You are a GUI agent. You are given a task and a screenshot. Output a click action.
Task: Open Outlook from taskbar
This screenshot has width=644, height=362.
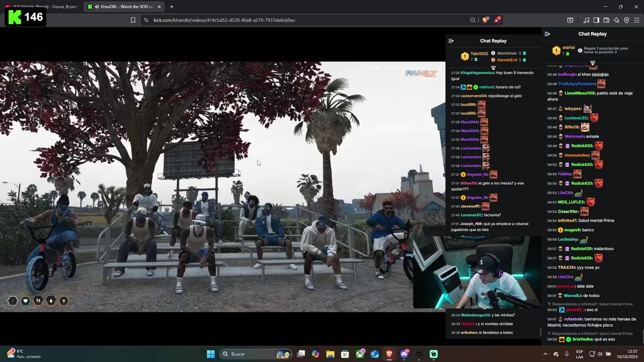(x=375, y=354)
